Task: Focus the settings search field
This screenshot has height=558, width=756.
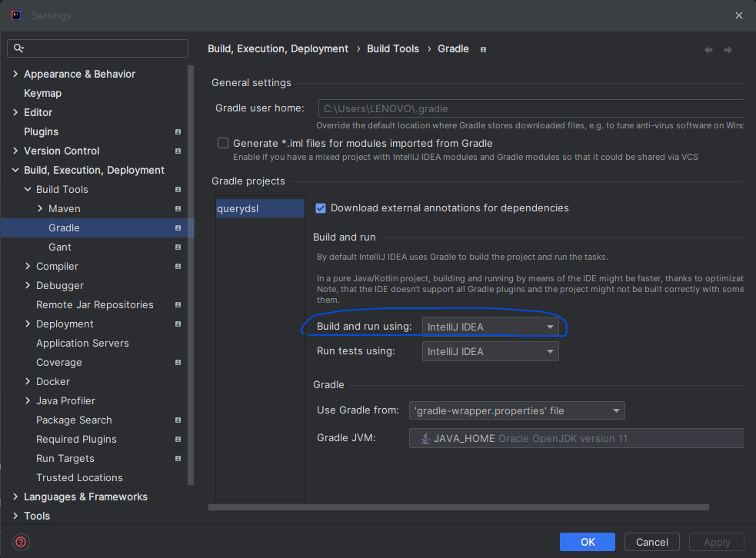Action: click(x=98, y=48)
